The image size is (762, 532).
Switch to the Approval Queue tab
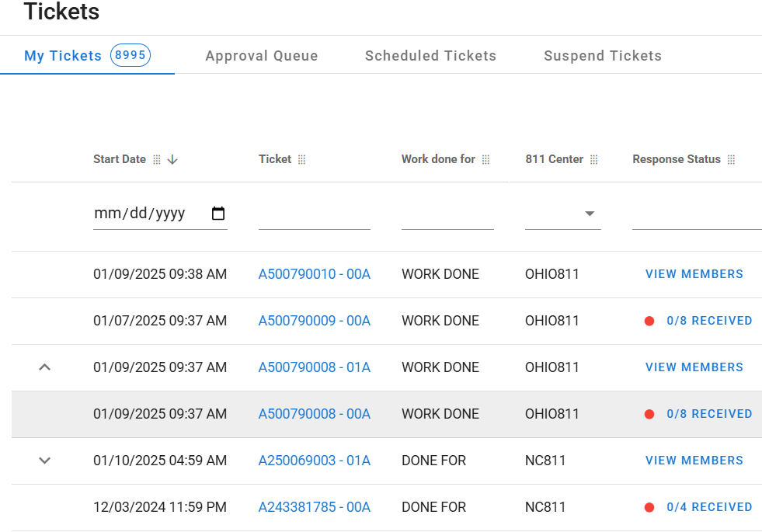(x=262, y=56)
